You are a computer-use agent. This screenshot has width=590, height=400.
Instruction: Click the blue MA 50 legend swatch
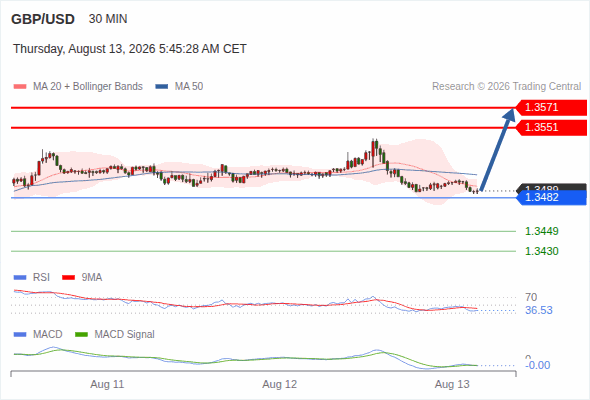[x=162, y=87]
